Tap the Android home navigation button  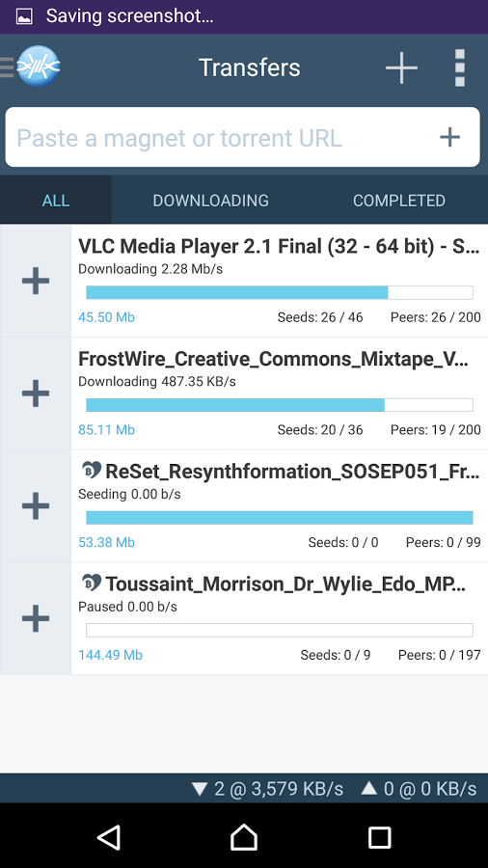coord(244,837)
